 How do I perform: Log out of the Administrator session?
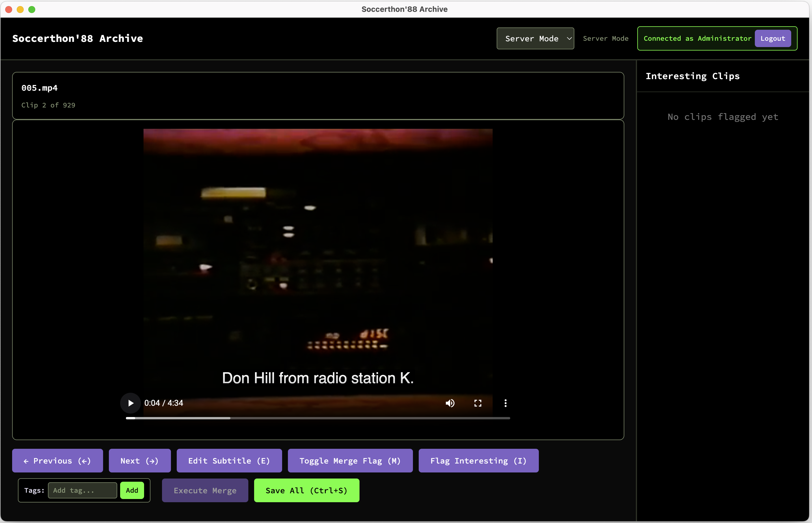click(773, 38)
